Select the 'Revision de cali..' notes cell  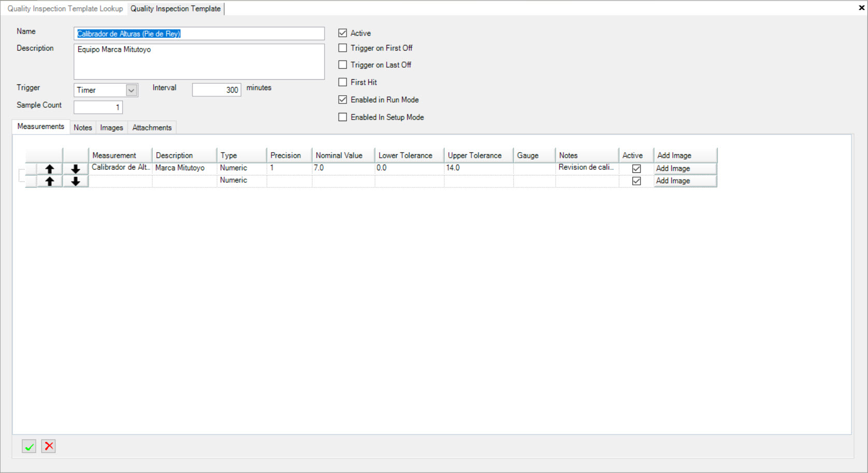click(587, 168)
